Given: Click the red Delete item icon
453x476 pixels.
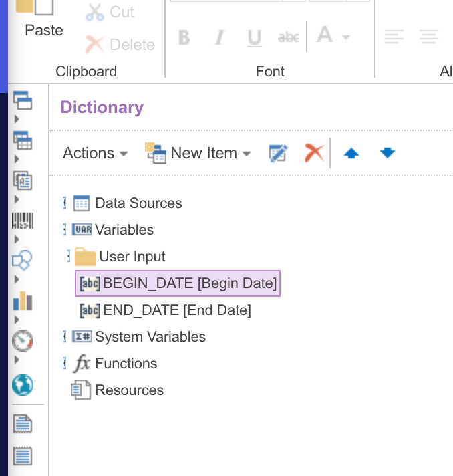Looking at the screenshot, I should click(x=313, y=154).
